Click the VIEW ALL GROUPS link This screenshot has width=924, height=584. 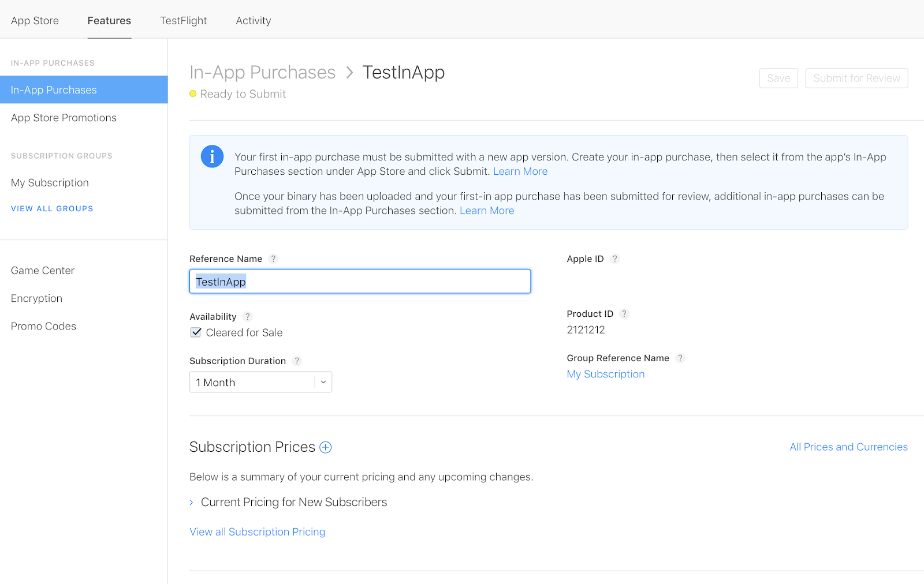pos(51,208)
